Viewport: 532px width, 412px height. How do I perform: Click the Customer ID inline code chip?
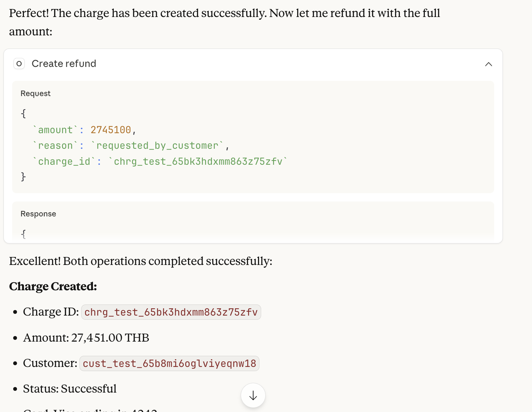coord(169,363)
